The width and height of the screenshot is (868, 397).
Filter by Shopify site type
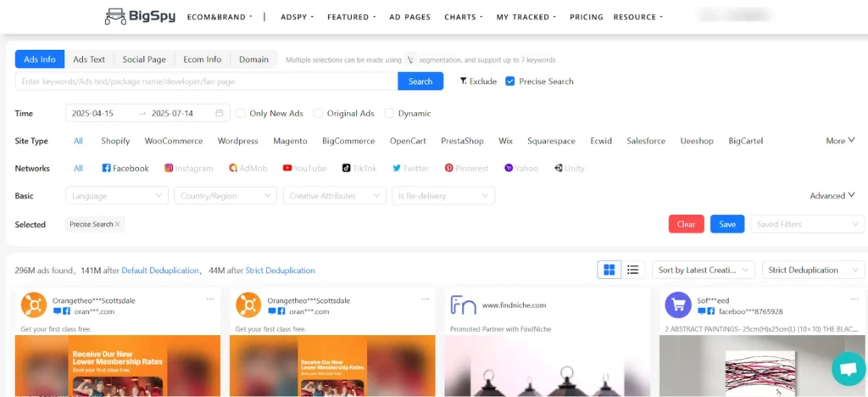(115, 141)
